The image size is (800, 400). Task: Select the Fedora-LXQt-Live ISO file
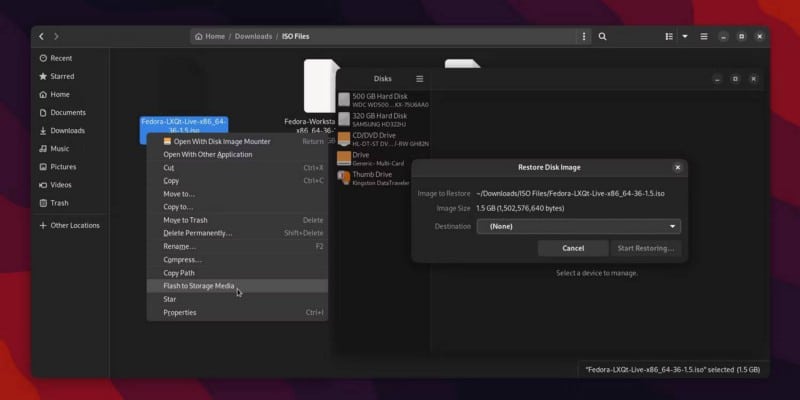(x=184, y=125)
